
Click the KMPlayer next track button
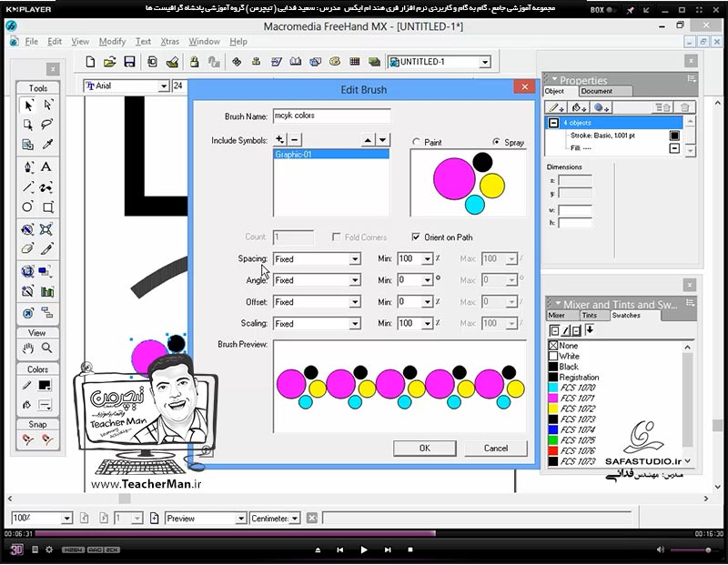pyautogui.click(x=388, y=550)
